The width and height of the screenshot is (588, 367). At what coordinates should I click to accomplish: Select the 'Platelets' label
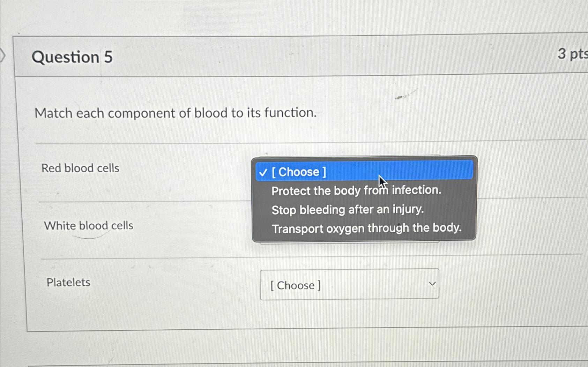68,282
